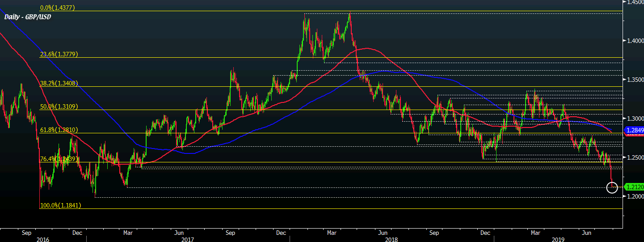Click the 1.4500 price axis label
Screen dimensions: 644x242
[x=635, y=2]
